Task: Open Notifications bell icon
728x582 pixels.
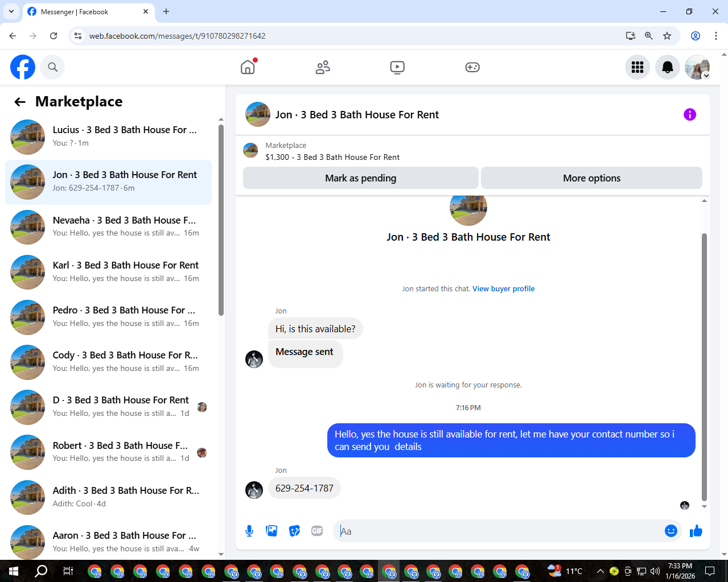Action: (668, 67)
